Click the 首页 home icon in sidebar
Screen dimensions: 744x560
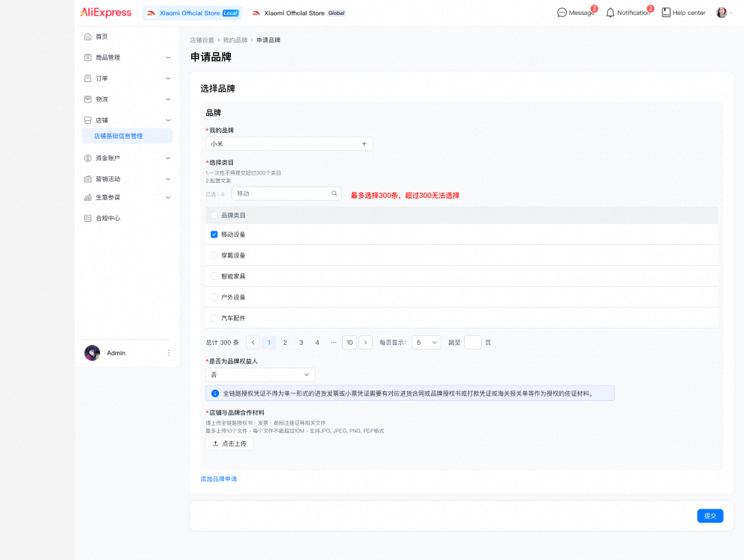click(88, 37)
